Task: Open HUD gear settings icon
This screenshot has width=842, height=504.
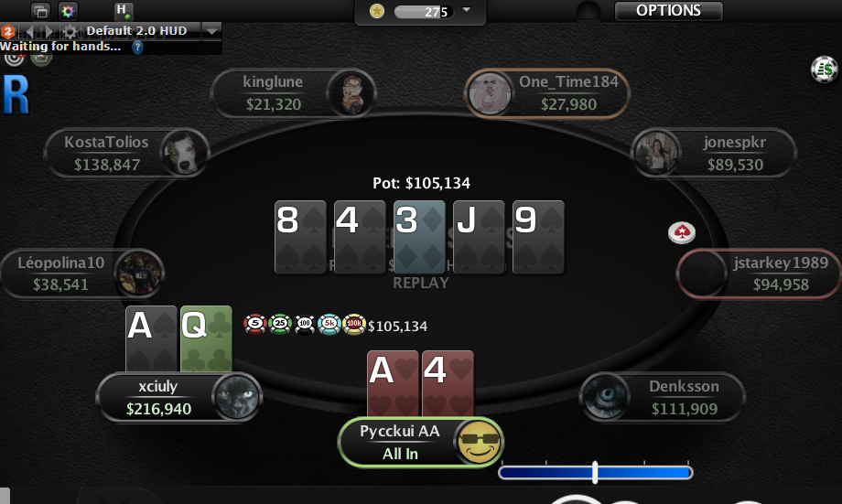Action: (70, 32)
